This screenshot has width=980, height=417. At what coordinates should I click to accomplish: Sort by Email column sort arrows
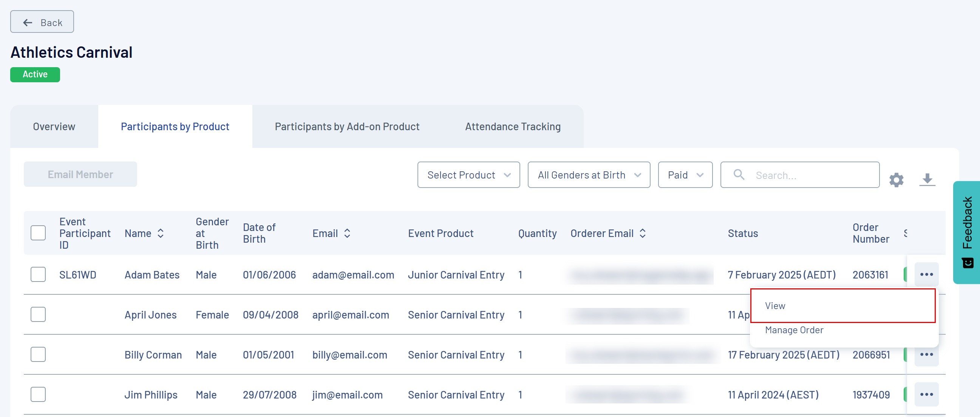tap(347, 233)
